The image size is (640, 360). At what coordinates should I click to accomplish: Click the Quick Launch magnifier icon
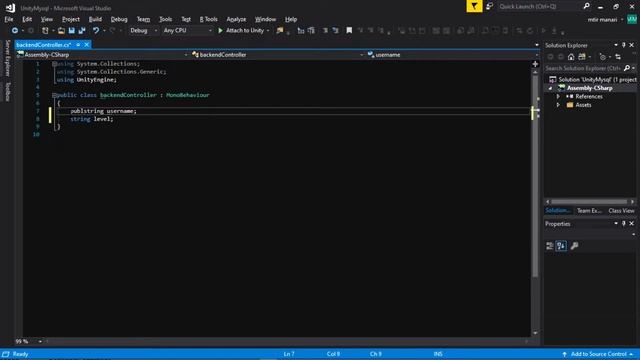tap(586, 6)
